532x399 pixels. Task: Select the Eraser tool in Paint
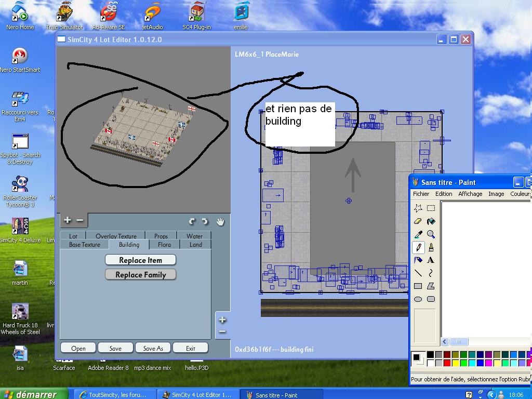click(418, 221)
